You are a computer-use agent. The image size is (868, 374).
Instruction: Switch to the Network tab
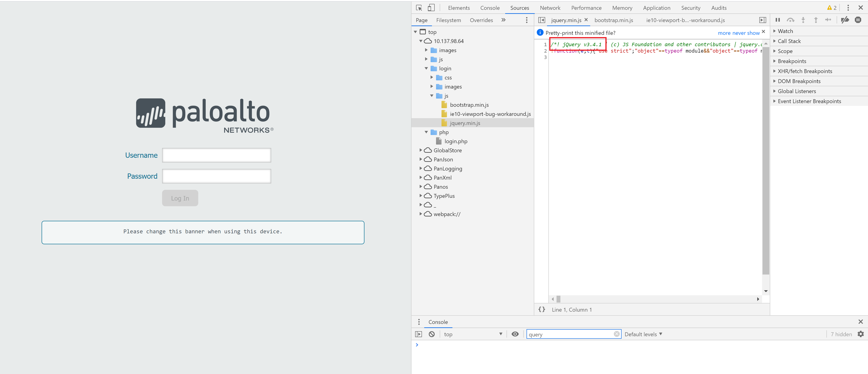click(550, 8)
